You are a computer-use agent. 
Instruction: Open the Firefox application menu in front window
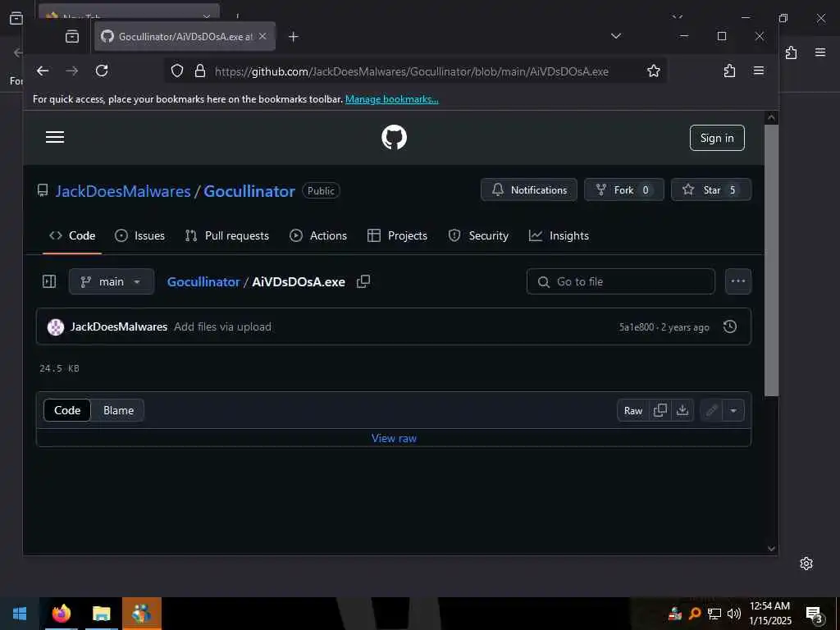point(759,71)
